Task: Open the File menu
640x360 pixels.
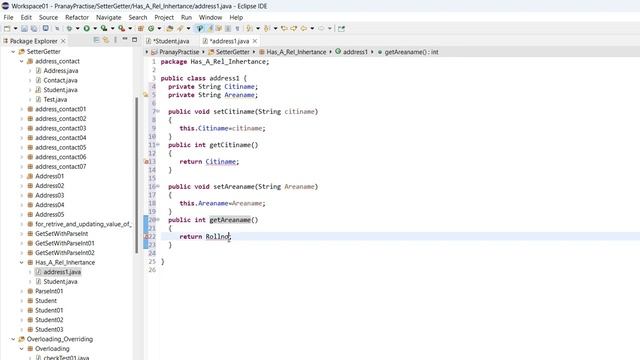Action: (8, 18)
